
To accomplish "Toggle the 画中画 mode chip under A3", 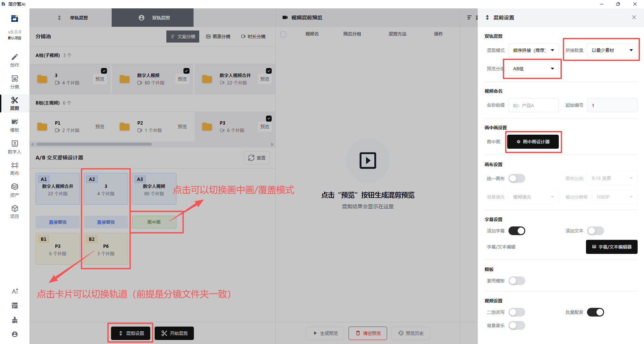I will 154,222.
